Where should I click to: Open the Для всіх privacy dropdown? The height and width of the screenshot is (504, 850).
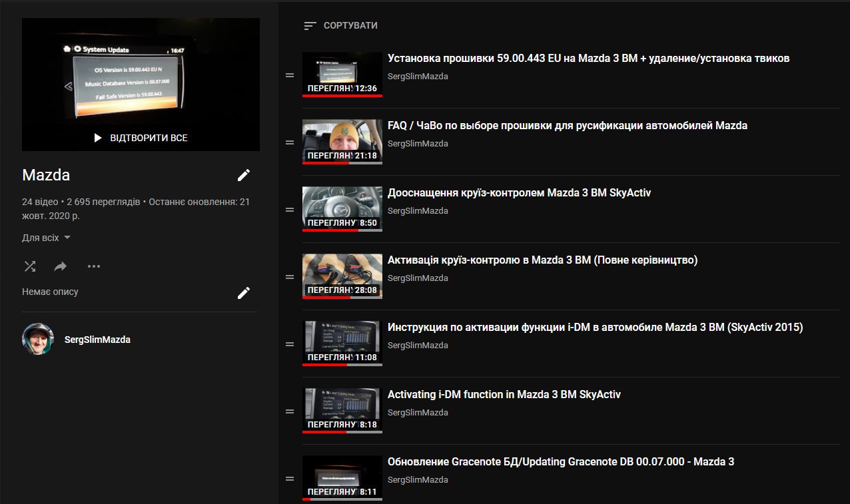pyautogui.click(x=47, y=238)
